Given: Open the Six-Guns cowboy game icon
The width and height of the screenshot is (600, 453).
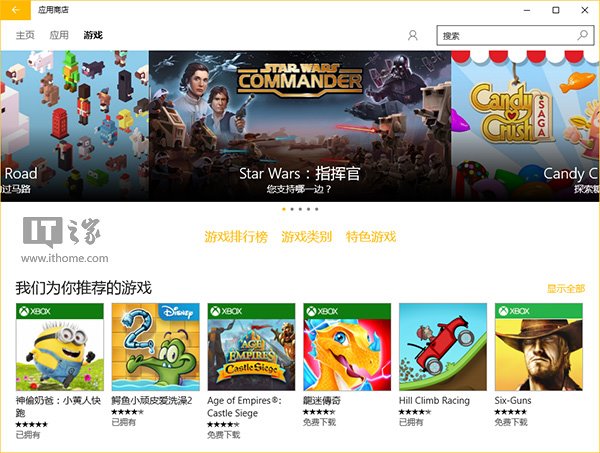Looking at the screenshot, I should (539, 347).
